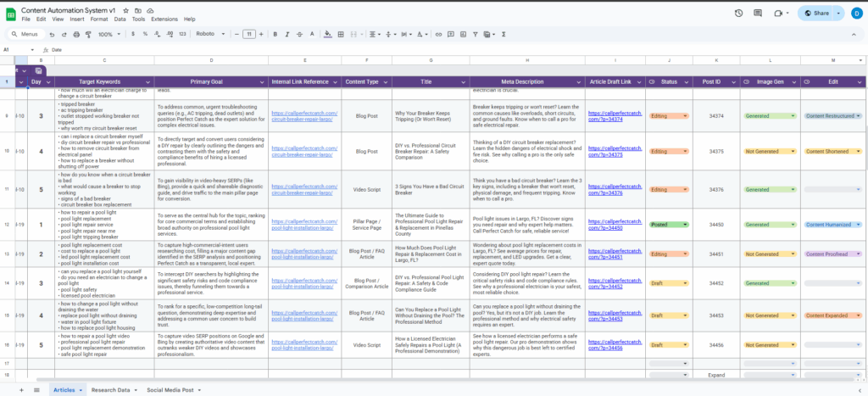Screen dimensions: 868x396
Task: Open the Borders tool
Action: coord(341,34)
